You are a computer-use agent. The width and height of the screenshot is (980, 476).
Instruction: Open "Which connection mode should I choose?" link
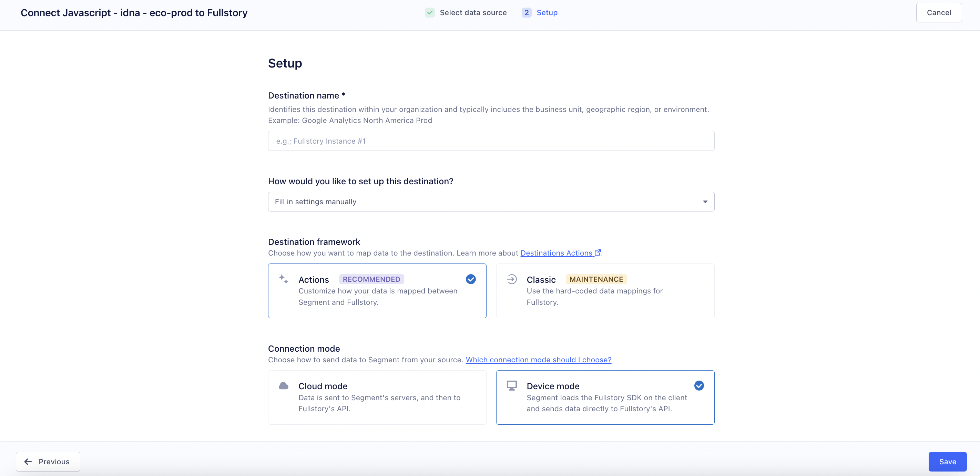coord(538,360)
